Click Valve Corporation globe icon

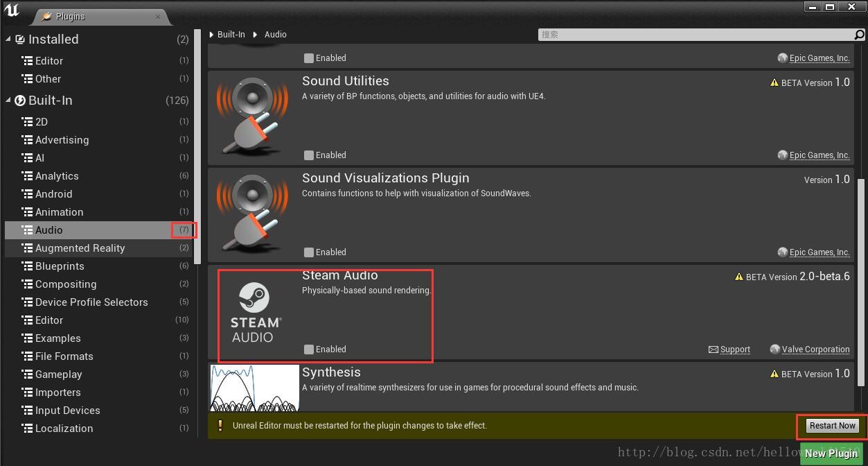tap(774, 349)
